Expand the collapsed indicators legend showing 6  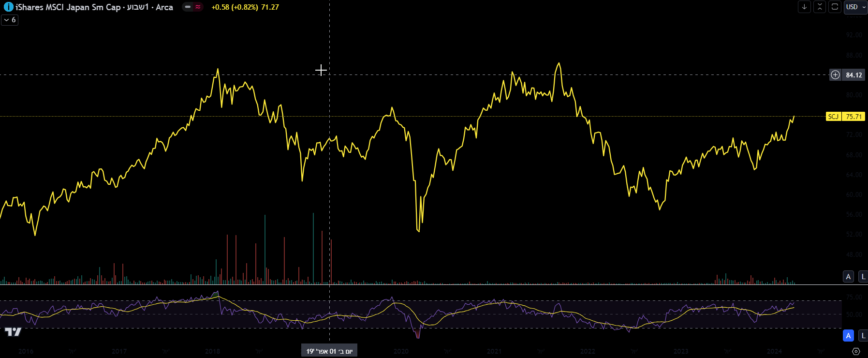[10, 20]
